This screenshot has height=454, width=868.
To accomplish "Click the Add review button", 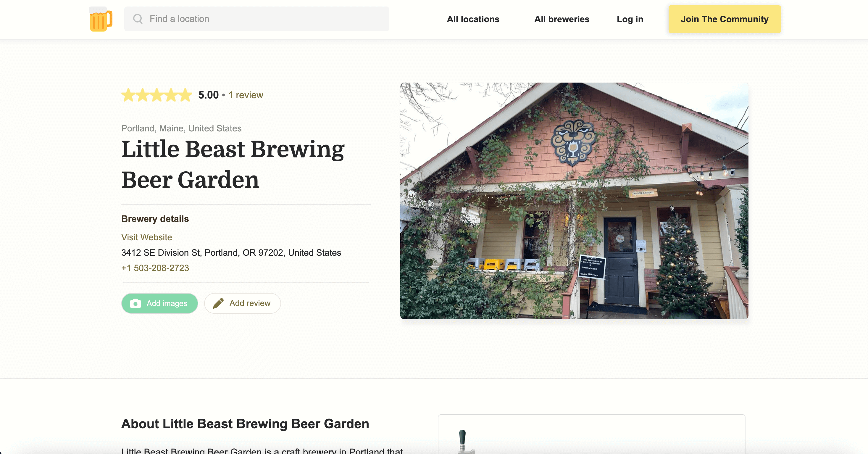I will (x=242, y=303).
